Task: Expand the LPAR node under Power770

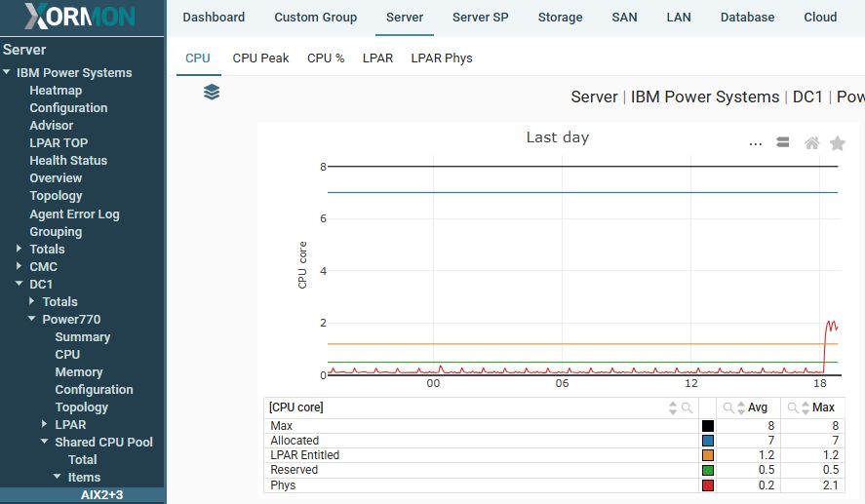Action: (x=45, y=424)
